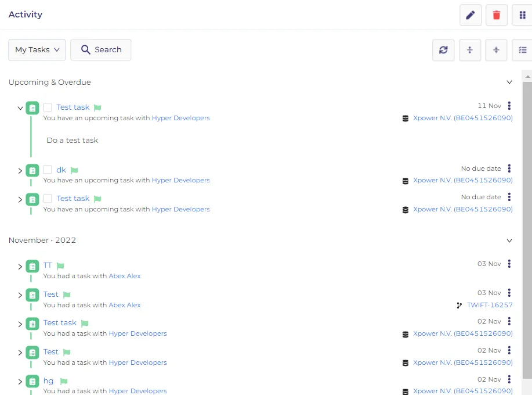532x395 pixels.
Task: Open the hg task link
Action: tap(48, 380)
